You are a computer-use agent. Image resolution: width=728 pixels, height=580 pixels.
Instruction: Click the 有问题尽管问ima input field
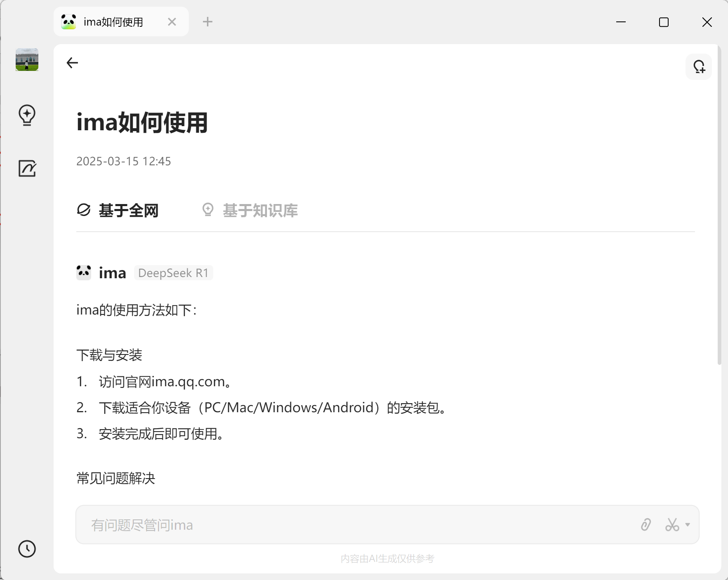(x=289, y=524)
